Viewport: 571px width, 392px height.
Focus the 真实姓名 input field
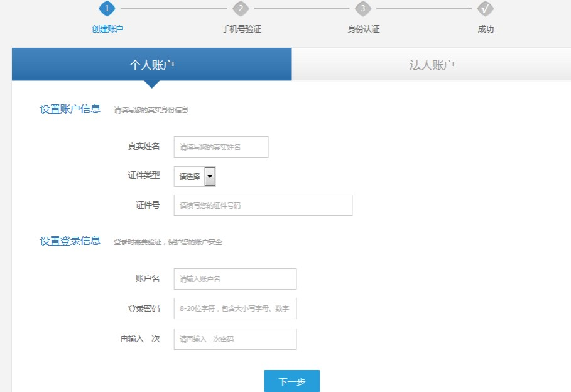[221, 147]
